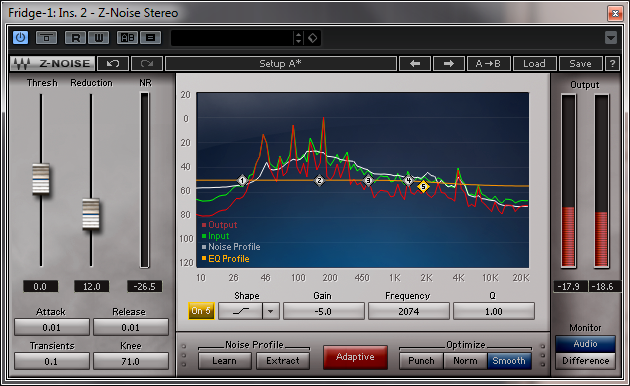
Task: Select Smooth optimize mode
Action: click(509, 361)
